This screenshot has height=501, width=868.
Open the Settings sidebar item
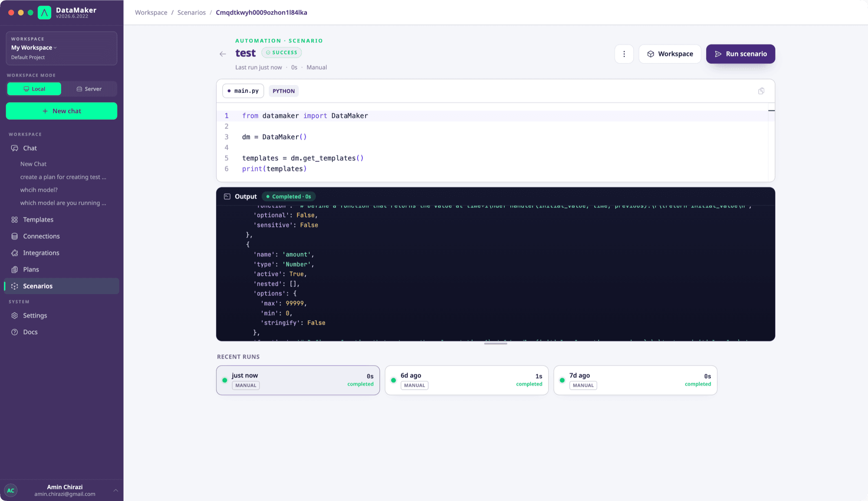[62, 316]
